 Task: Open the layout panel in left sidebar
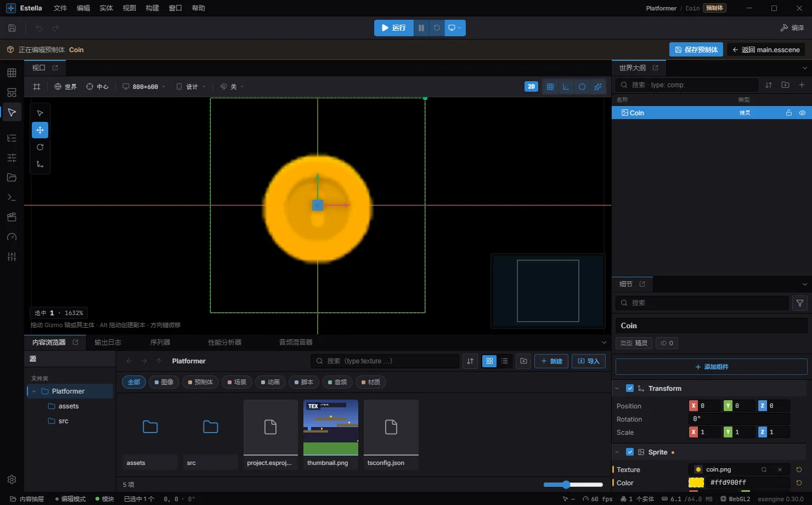12,93
